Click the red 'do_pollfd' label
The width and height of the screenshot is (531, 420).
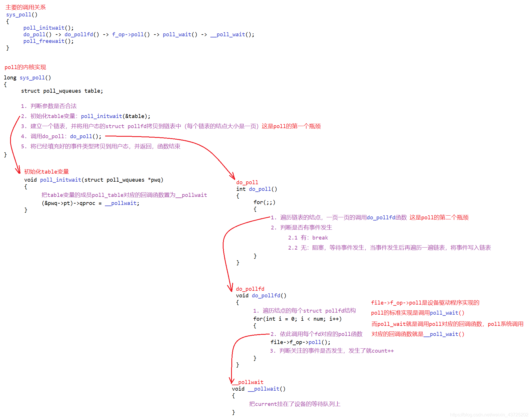[x=250, y=289]
